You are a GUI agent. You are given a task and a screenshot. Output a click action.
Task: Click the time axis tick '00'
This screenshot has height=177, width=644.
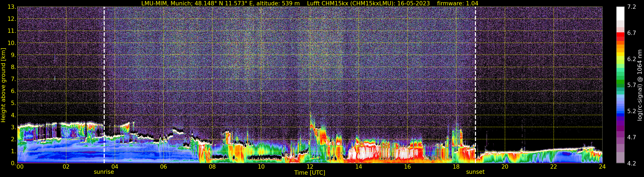tap(20, 167)
